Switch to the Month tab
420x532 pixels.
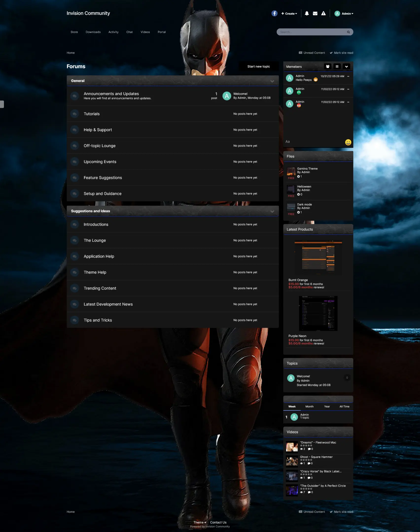(310, 406)
